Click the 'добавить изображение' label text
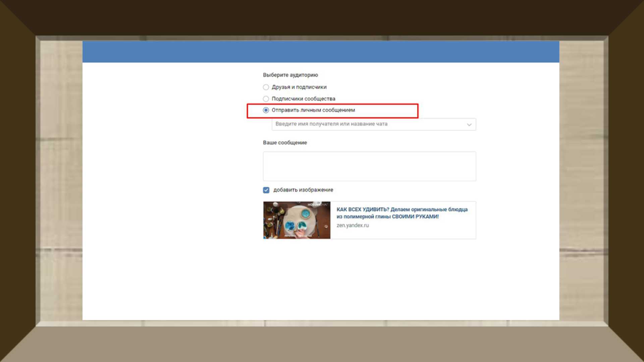 303,190
